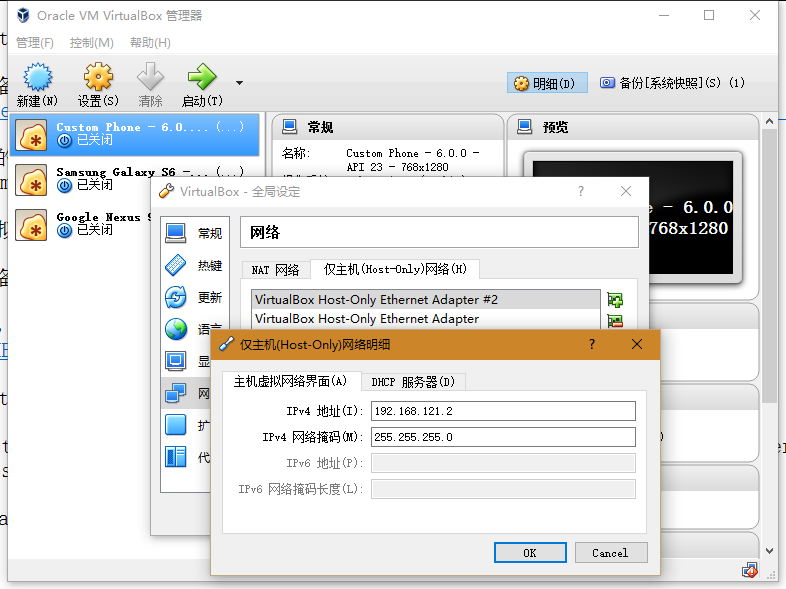Click the New (新建) VM toolbar icon
The height and width of the screenshot is (589, 786).
click(38, 77)
